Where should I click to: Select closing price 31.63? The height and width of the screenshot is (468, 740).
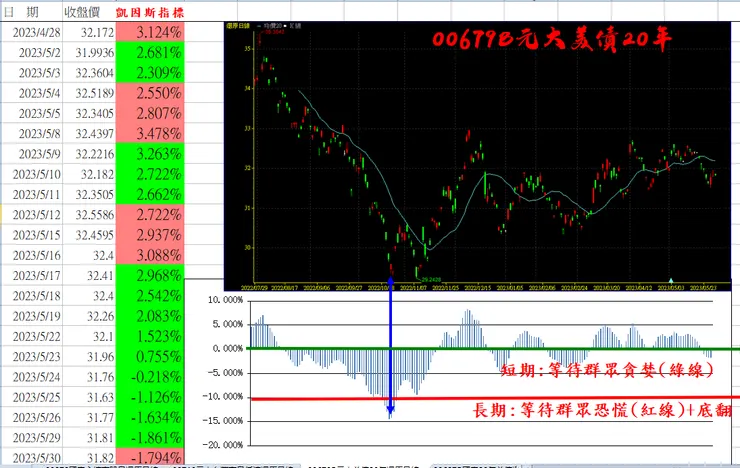89,397
